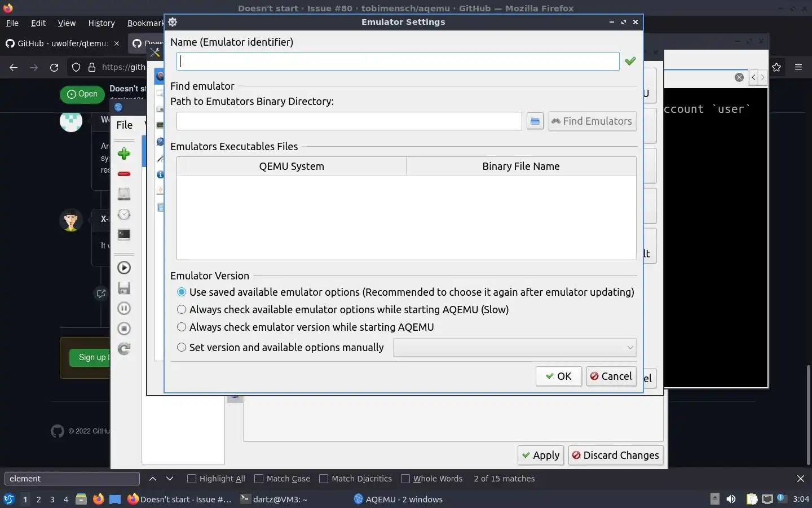Click the Path to Emulators Binary Directory field

tap(349, 121)
